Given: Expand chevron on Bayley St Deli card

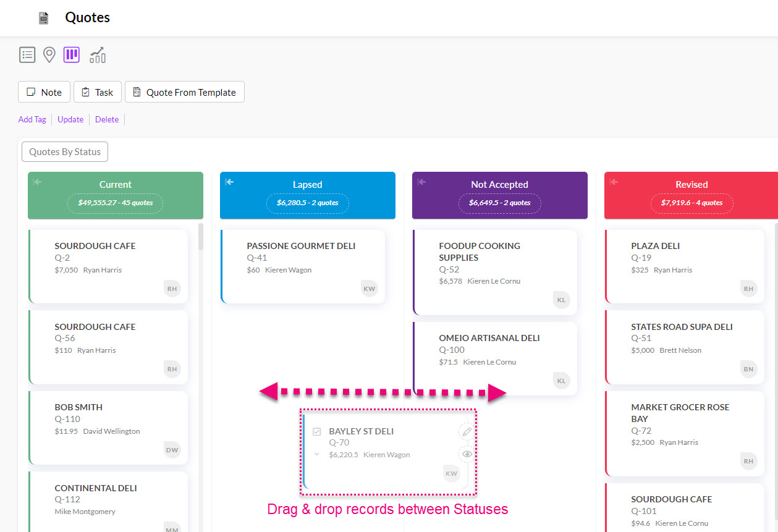Looking at the screenshot, I should pyautogui.click(x=316, y=454).
